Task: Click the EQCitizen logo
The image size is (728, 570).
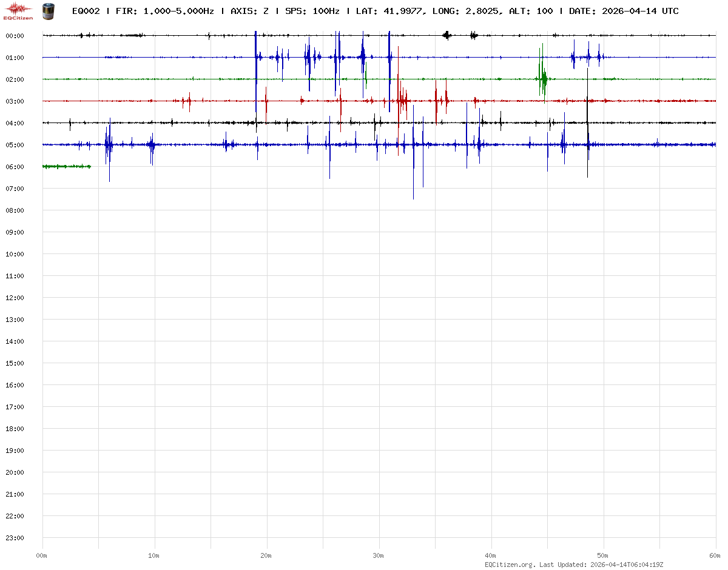Action: coord(19,10)
